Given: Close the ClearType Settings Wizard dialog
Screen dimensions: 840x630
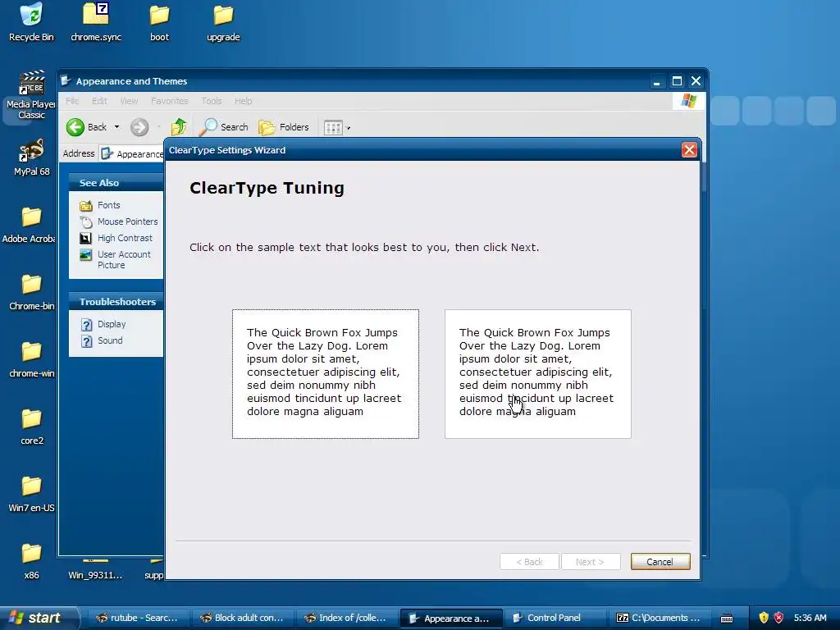Looking at the screenshot, I should (689, 150).
